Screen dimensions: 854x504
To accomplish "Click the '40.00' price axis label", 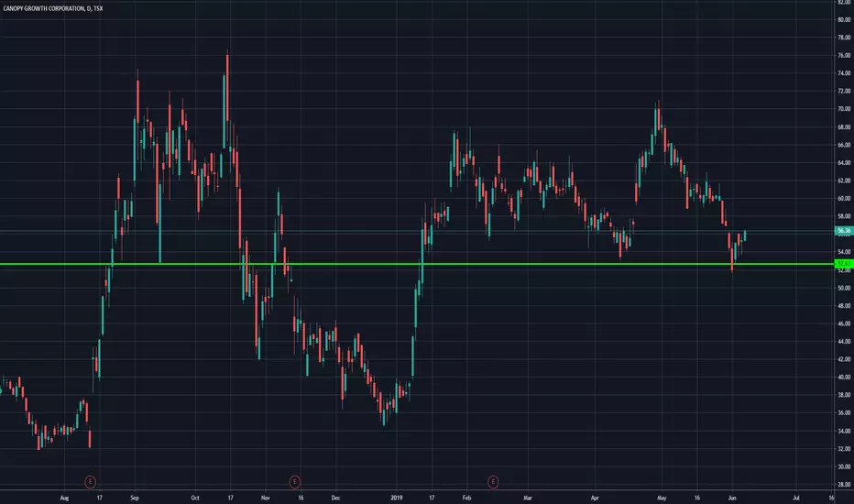I will point(844,377).
